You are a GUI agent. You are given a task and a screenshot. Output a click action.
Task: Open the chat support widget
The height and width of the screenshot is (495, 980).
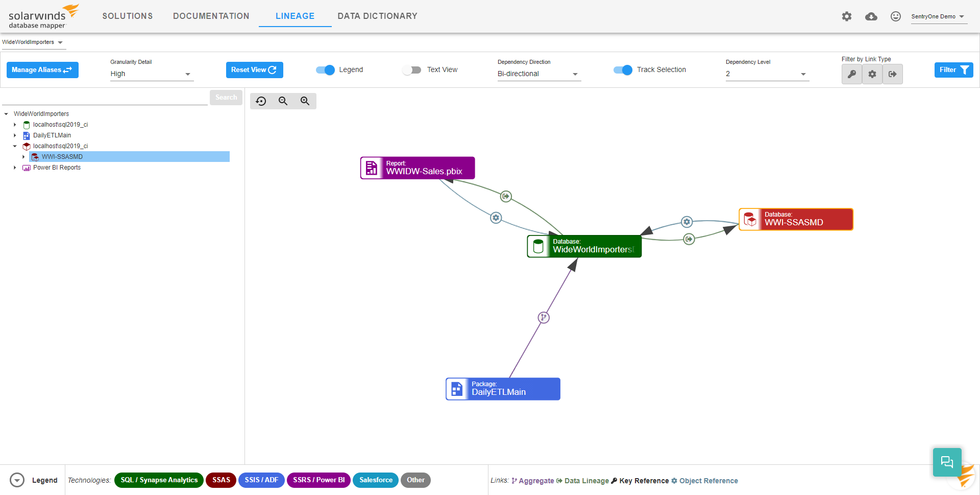(947, 462)
